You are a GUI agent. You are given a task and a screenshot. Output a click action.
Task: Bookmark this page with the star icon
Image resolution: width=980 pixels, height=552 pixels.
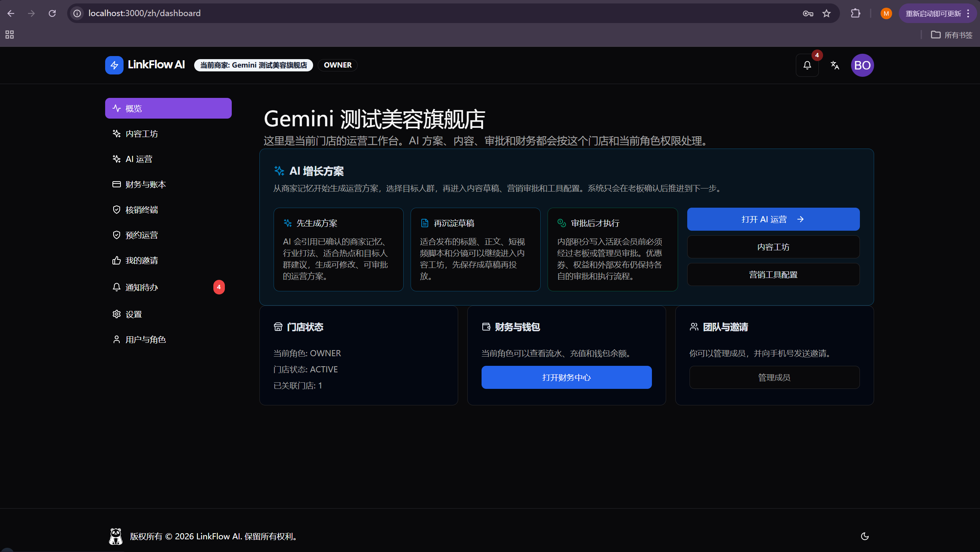pos(827,13)
